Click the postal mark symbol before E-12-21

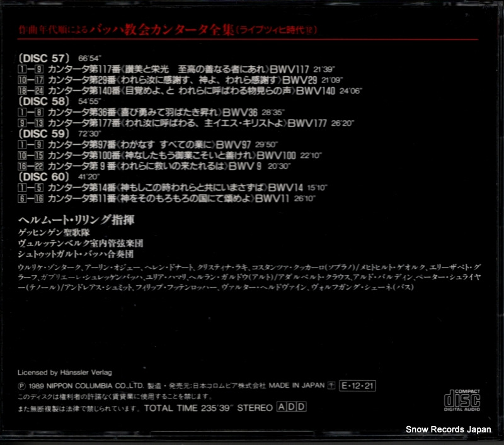tap(331, 386)
